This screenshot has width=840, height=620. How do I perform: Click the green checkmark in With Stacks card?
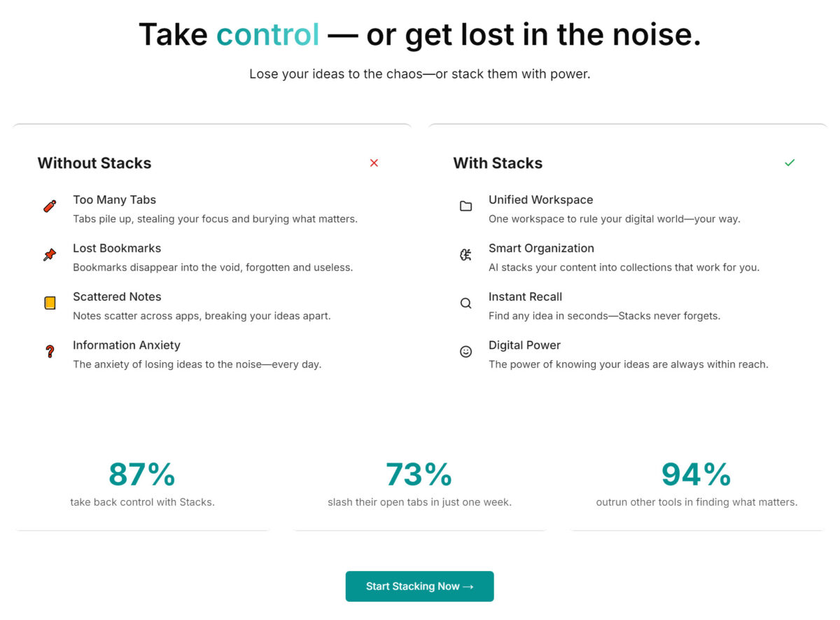click(790, 163)
